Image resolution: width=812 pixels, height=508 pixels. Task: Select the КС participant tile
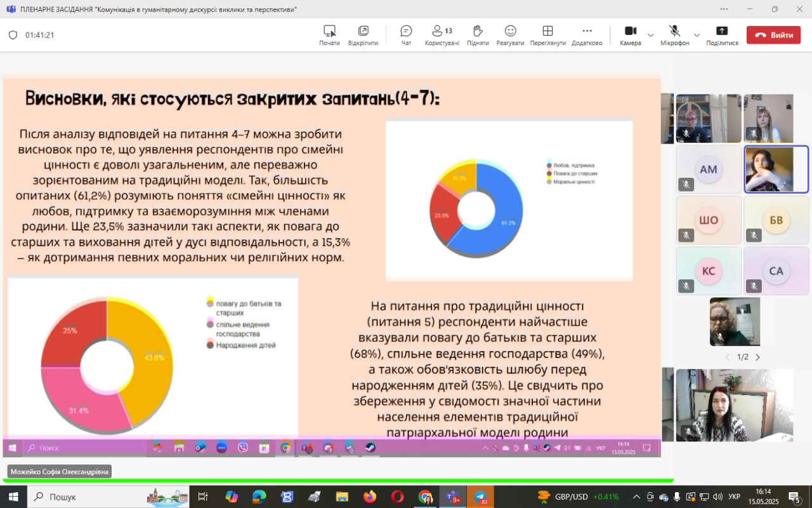[x=709, y=271]
